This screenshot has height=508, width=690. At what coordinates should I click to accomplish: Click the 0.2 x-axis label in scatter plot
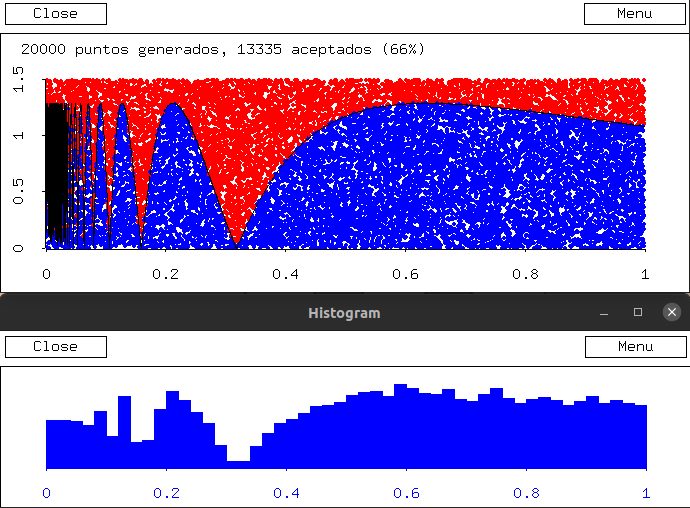click(x=166, y=273)
